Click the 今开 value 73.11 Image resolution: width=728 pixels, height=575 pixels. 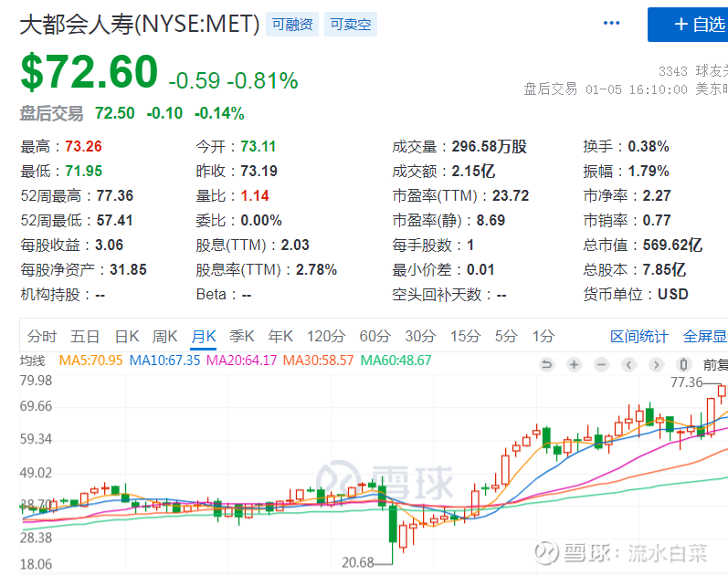(x=258, y=147)
